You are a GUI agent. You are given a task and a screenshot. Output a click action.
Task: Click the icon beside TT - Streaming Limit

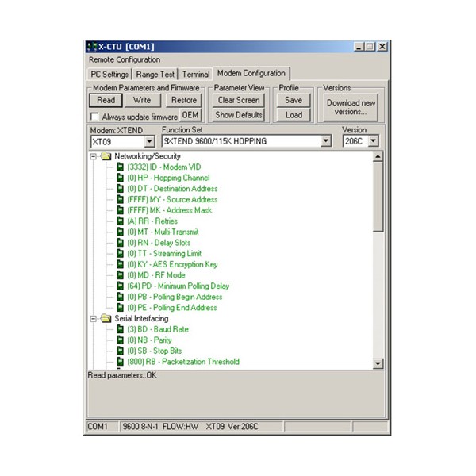[x=121, y=254]
